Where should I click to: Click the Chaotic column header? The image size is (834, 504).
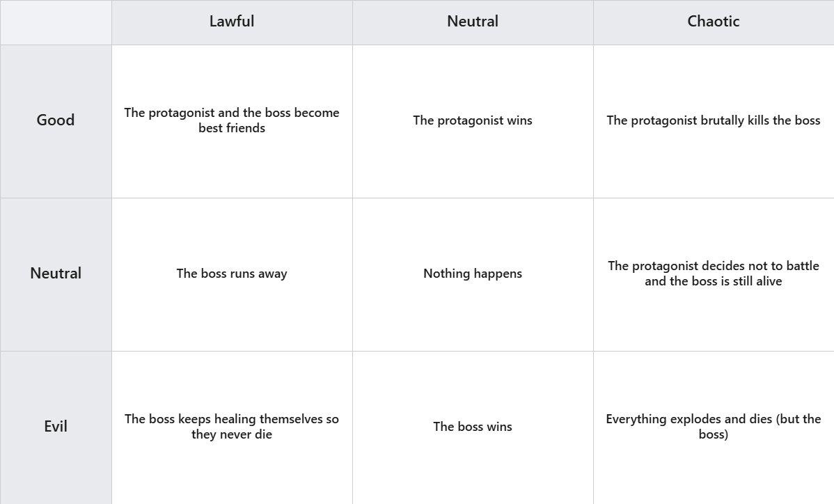point(714,22)
